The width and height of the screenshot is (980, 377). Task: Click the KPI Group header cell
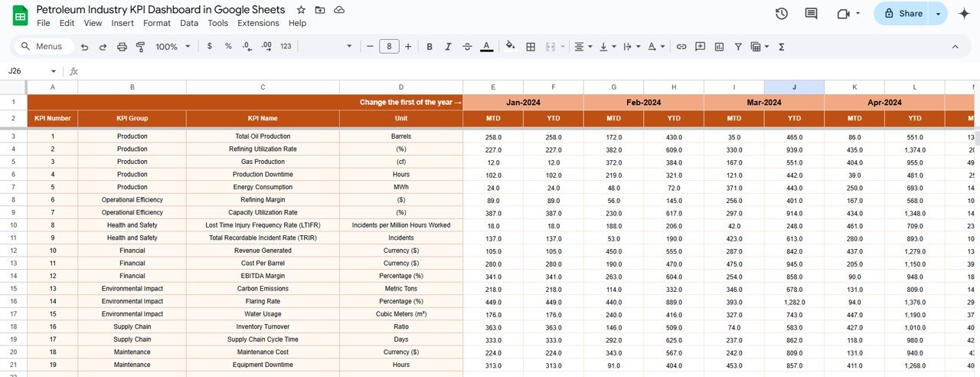point(132,119)
